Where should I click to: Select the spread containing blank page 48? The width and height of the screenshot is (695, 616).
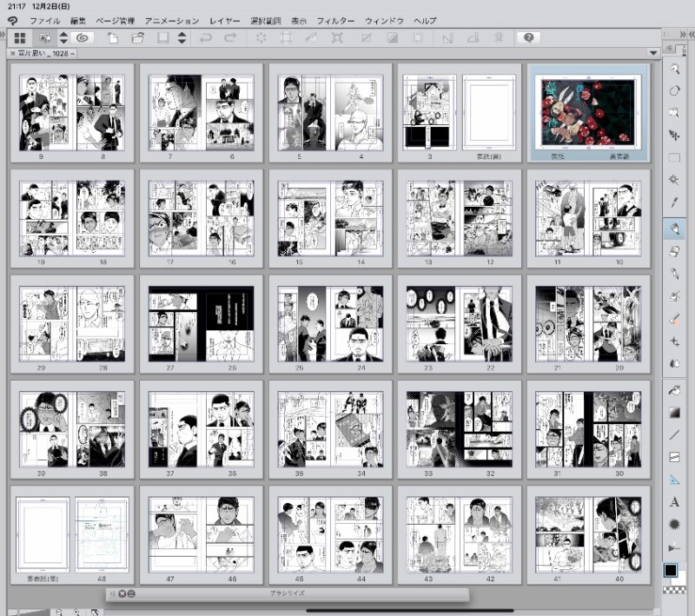tap(72, 535)
